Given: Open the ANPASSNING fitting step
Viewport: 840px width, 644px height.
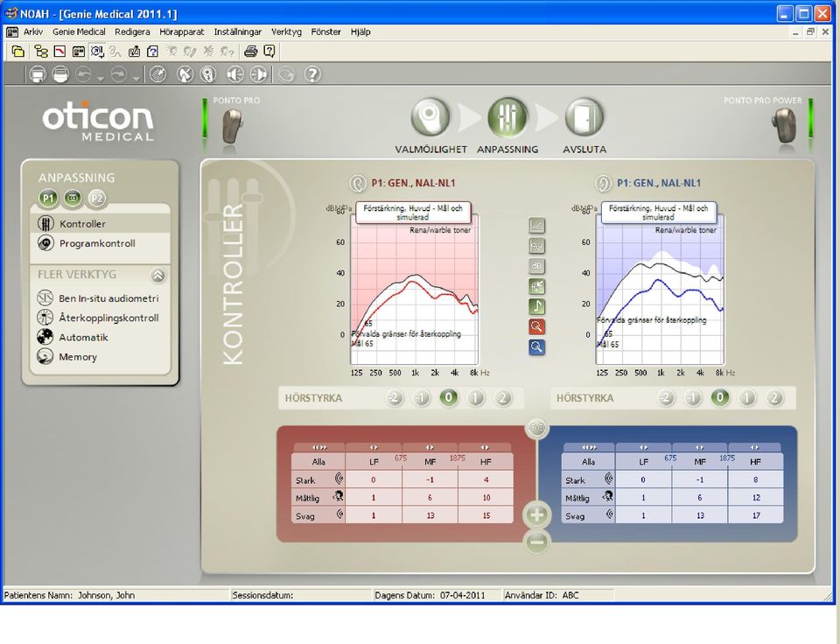Looking at the screenshot, I should pos(507,116).
